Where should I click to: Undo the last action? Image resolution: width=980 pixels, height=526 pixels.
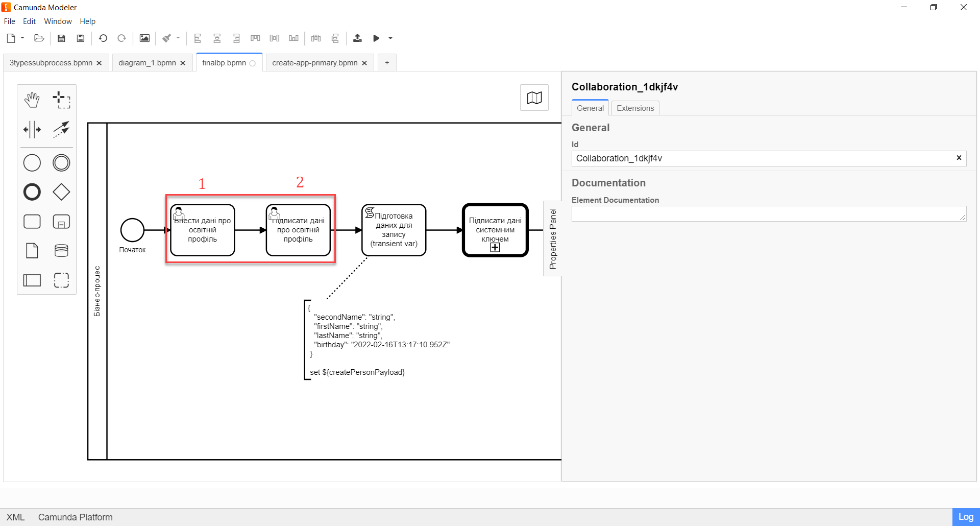click(x=103, y=38)
